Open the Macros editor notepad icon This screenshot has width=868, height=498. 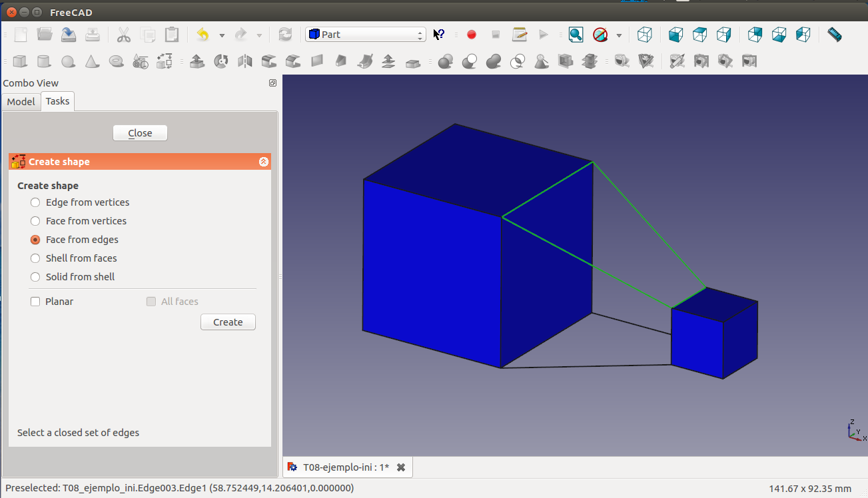pyautogui.click(x=520, y=35)
